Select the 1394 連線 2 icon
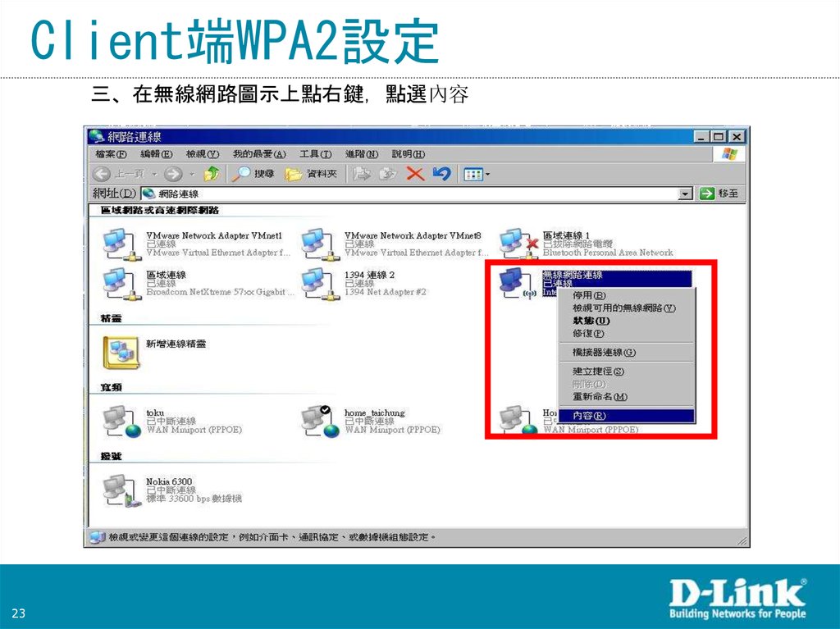 [320, 284]
